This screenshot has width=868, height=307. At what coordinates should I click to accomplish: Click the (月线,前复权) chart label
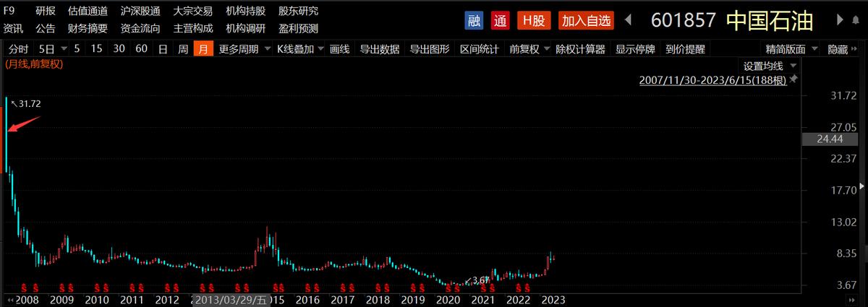coord(34,64)
